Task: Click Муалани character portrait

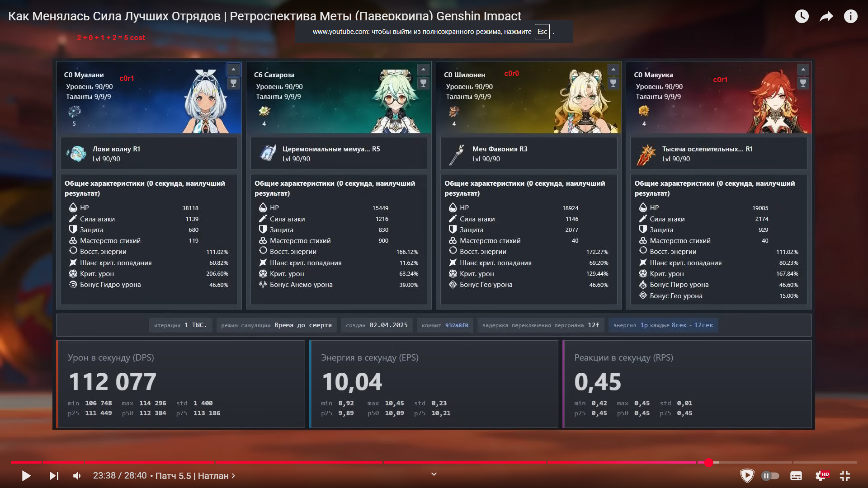Action: coord(206,101)
